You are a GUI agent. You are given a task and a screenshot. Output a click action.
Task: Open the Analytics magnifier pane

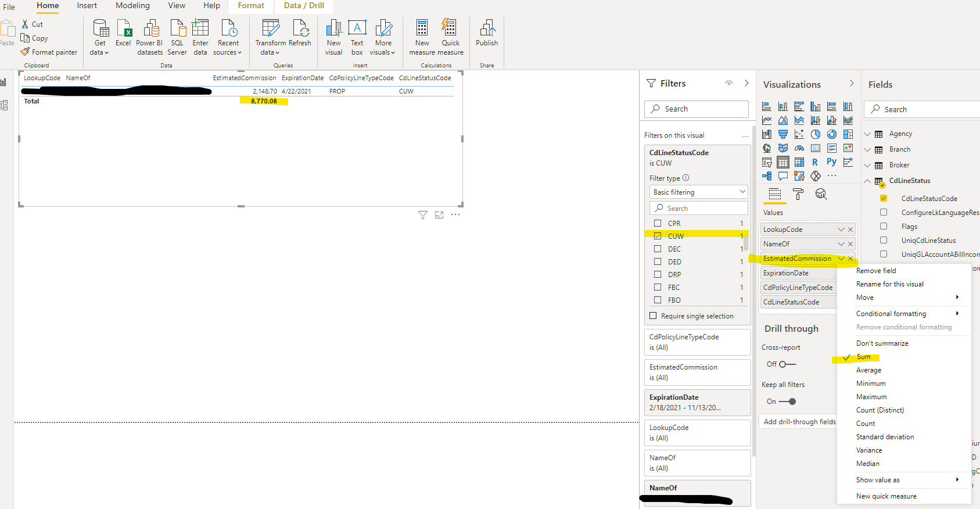tap(821, 194)
